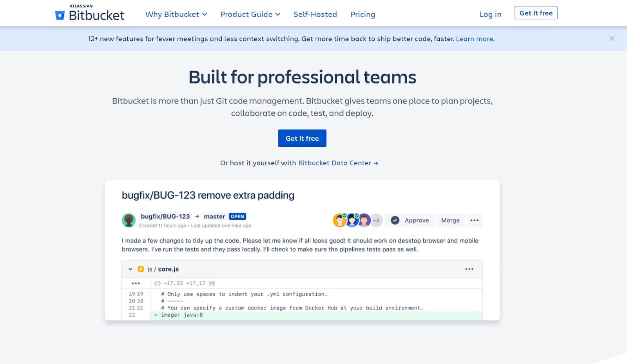Expand the diff hunk ellipsis toggle
627x364 pixels.
(135, 283)
